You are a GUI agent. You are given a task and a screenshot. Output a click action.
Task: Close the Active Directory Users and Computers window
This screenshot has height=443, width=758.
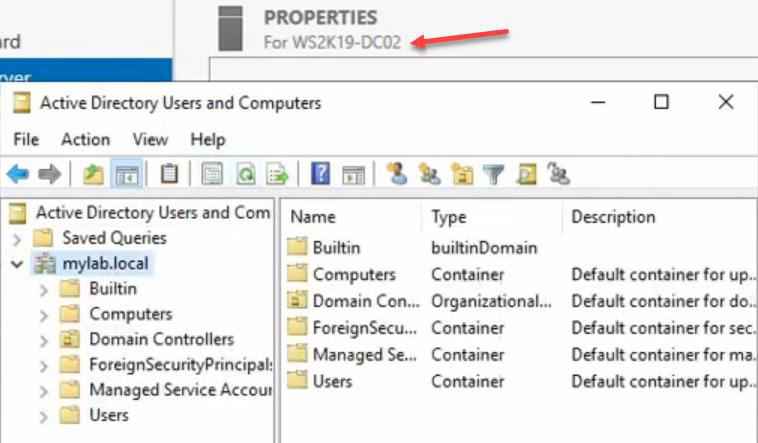click(x=726, y=102)
